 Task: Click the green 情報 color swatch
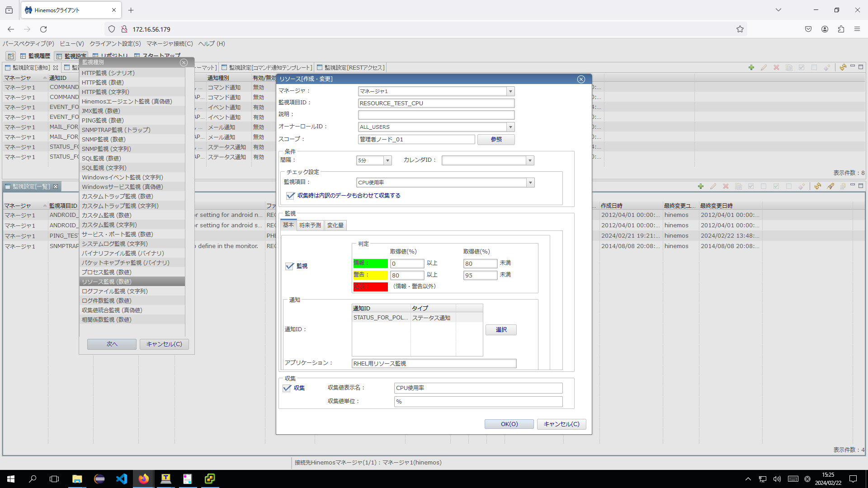[370, 263]
